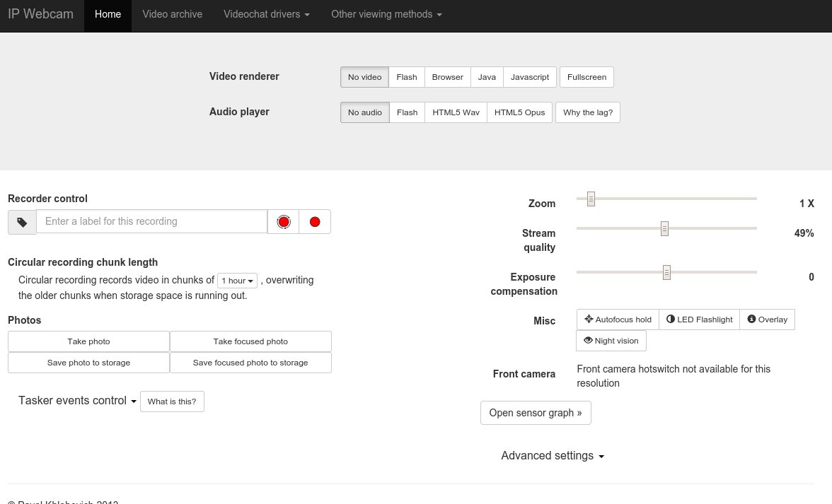Click Open sensor graph button
The image size is (832, 504).
[535, 413]
